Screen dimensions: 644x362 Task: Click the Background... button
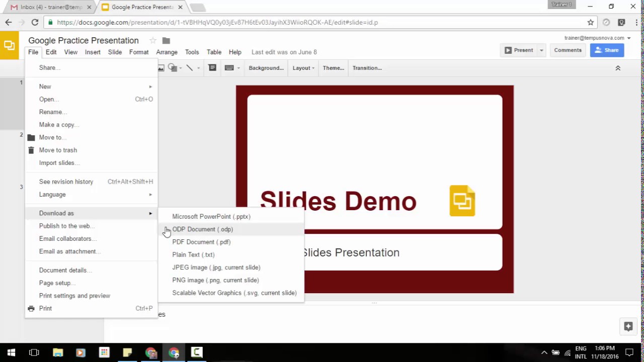click(266, 68)
